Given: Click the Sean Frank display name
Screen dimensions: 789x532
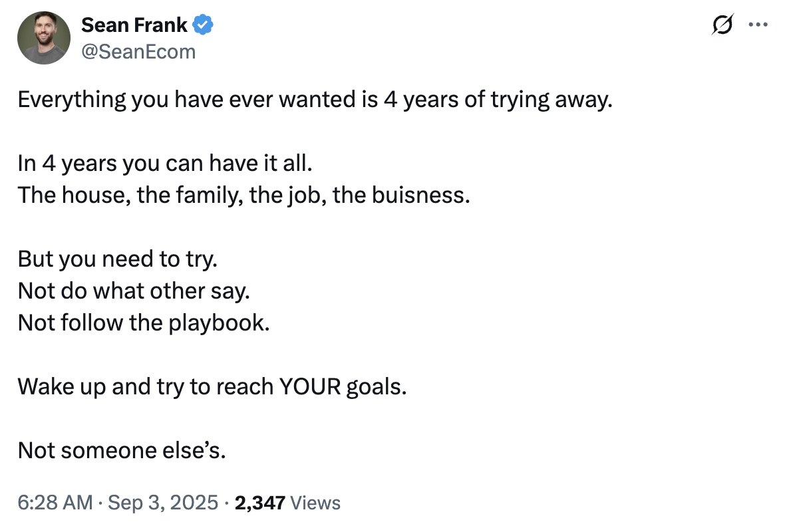Looking at the screenshot, I should click(134, 25).
